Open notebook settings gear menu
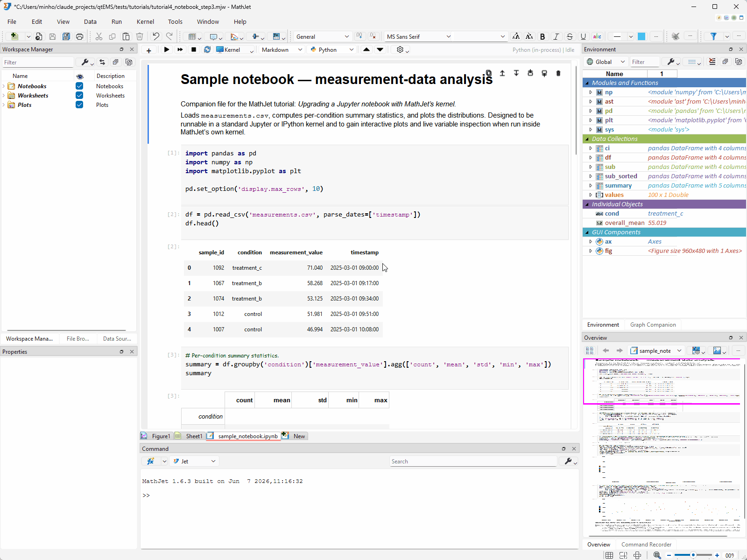The width and height of the screenshot is (747, 560). pyautogui.click(x=402, y=49)
